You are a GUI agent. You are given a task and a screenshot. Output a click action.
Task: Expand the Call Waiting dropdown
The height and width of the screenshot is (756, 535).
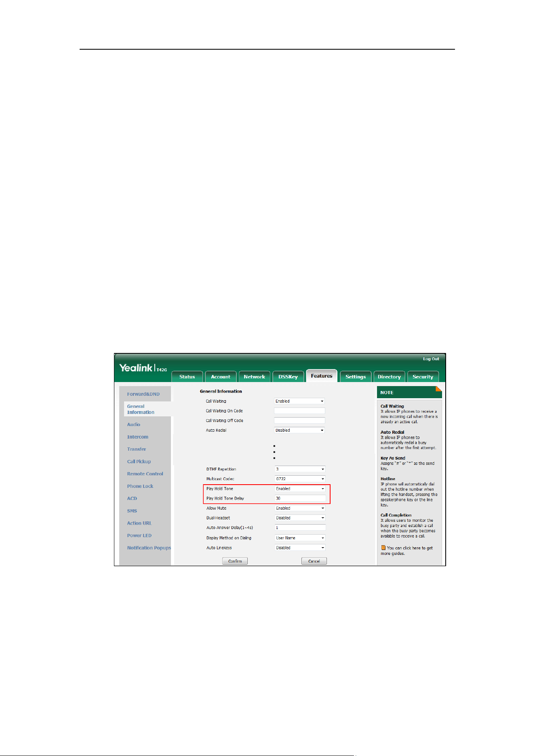click(299, 401)
